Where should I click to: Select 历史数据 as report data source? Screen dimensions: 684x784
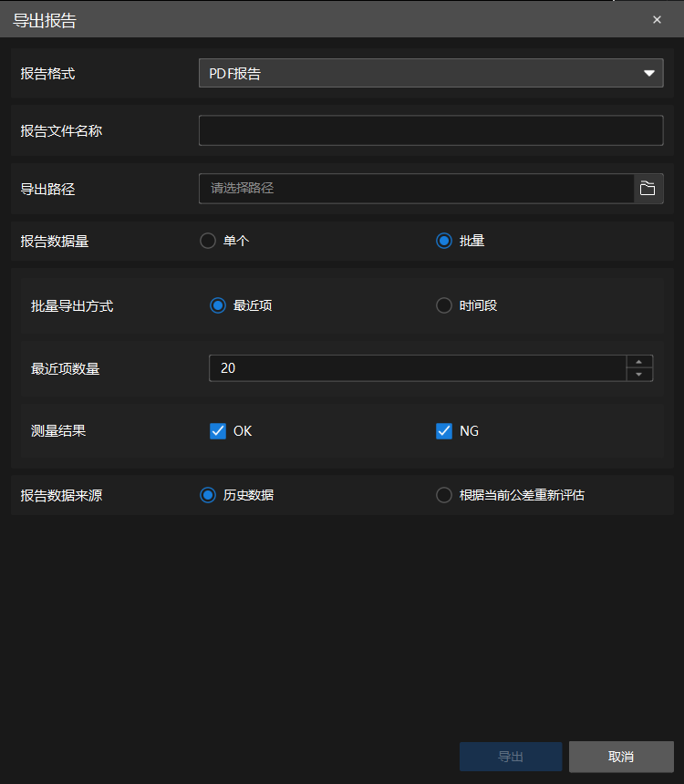(x=208, y=496)
